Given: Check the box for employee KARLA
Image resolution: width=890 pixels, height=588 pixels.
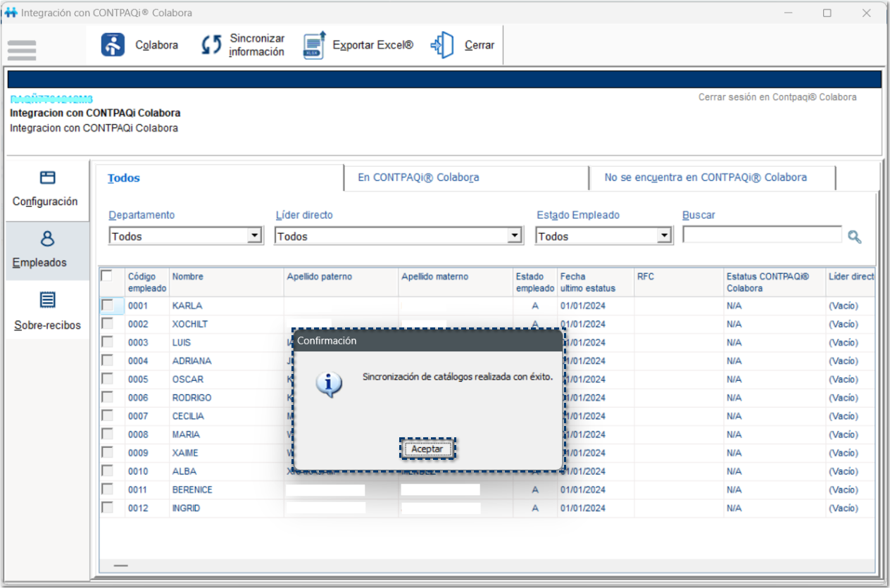Looking at the screenshot, I should click(107, 306).
